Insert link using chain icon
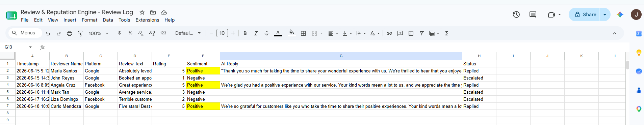Viewport: 644px width, 125px height. [x=389, y=33]
